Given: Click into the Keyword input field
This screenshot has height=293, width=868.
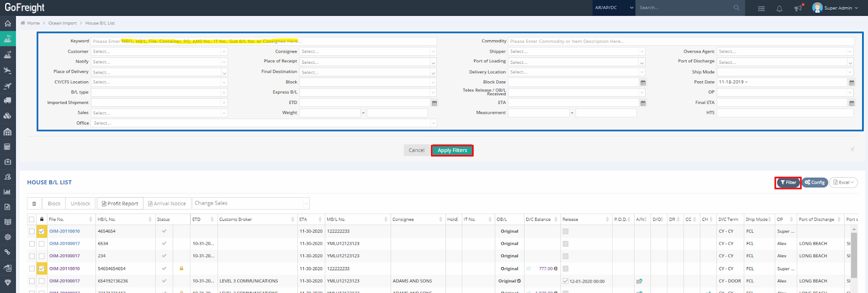Looking at the screenshot, I should click(264, 41).
